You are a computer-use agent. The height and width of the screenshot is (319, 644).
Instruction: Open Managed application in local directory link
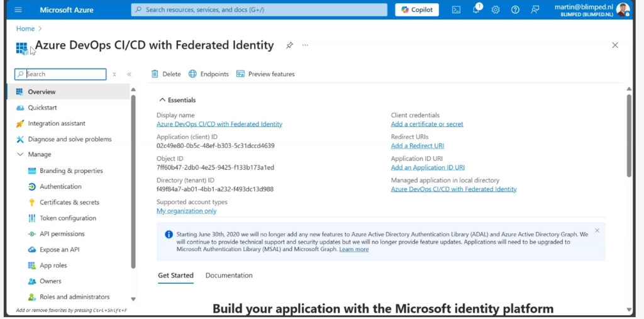click(x=453, y=189)
